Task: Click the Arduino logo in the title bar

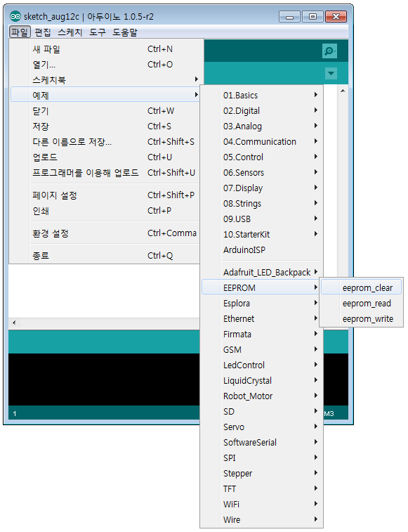Action: (15, 16)
